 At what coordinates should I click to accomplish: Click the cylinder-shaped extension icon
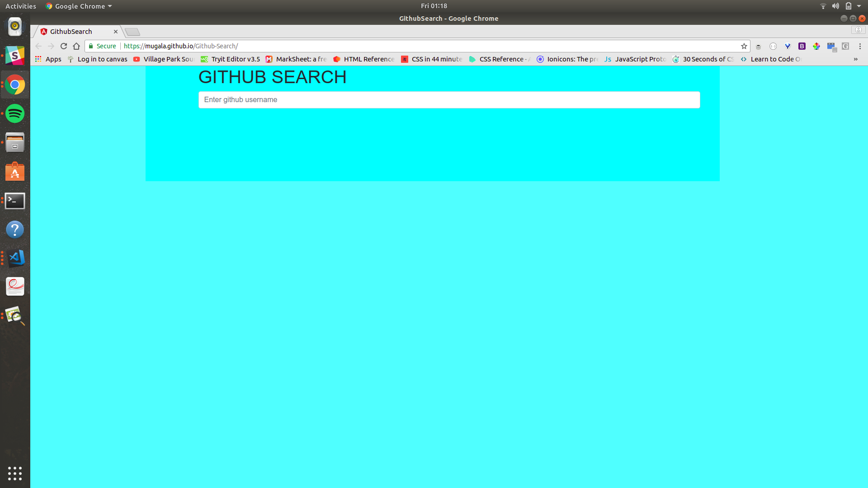[759, 46]
